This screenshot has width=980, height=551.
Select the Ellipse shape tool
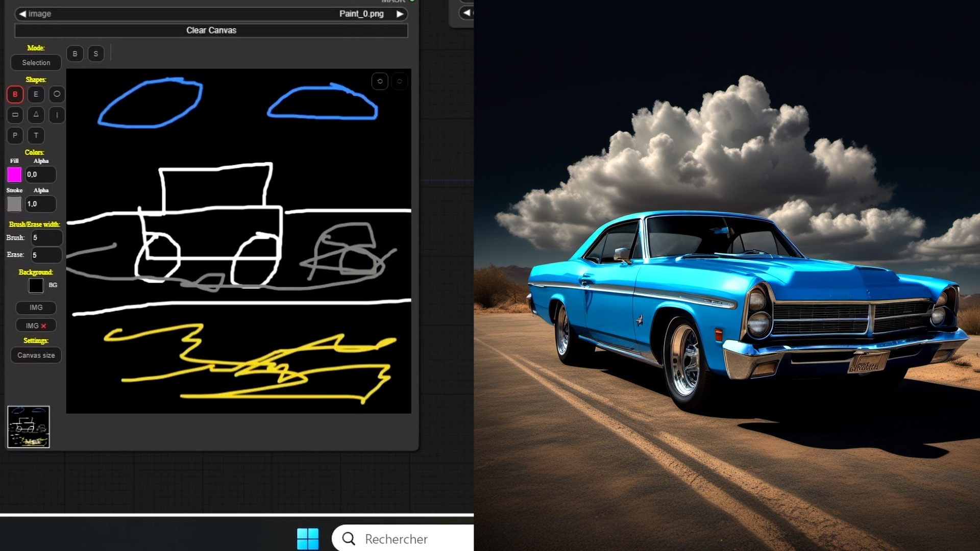click(57, 94)
